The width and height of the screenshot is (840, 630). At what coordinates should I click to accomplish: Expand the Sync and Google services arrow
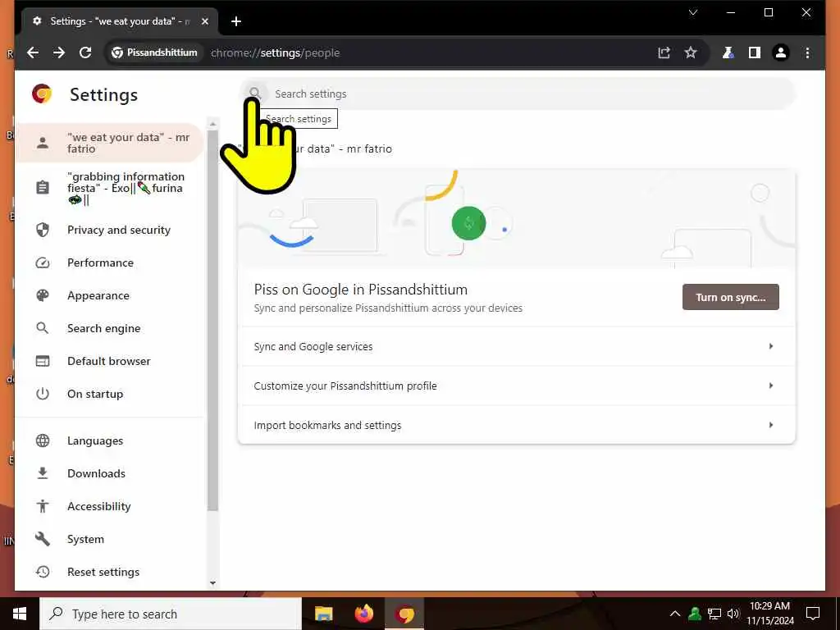pyautogui.click(x=771, y=347)
